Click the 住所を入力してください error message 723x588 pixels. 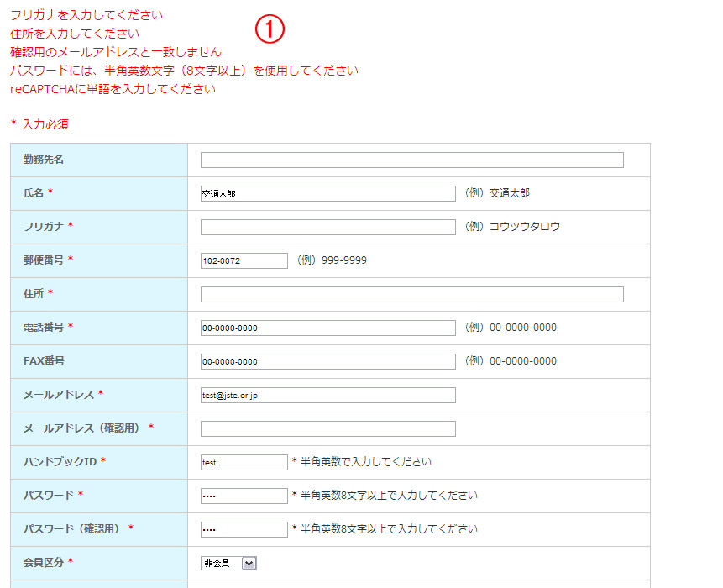point(75,34)
